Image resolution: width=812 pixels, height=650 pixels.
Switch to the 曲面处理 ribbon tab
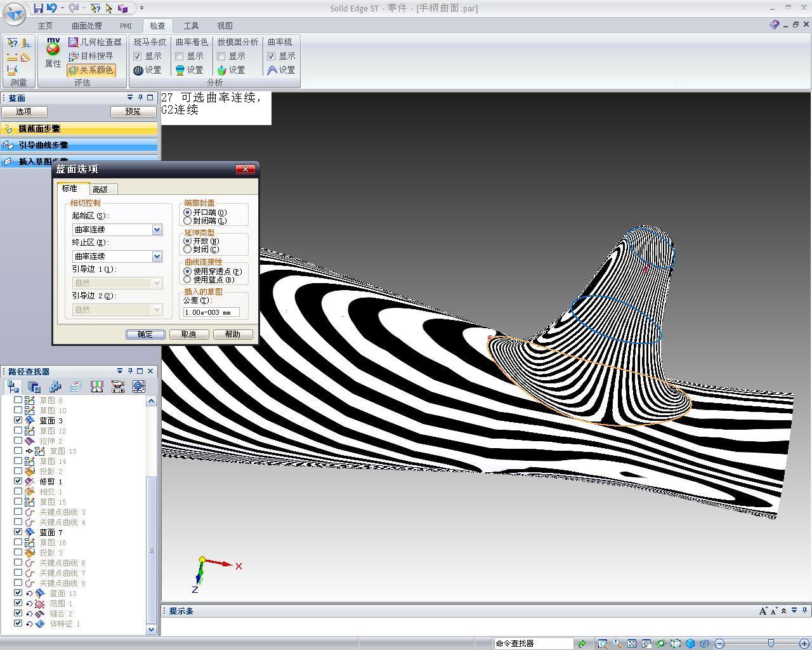pyautogui.click(x=86, y=26)
